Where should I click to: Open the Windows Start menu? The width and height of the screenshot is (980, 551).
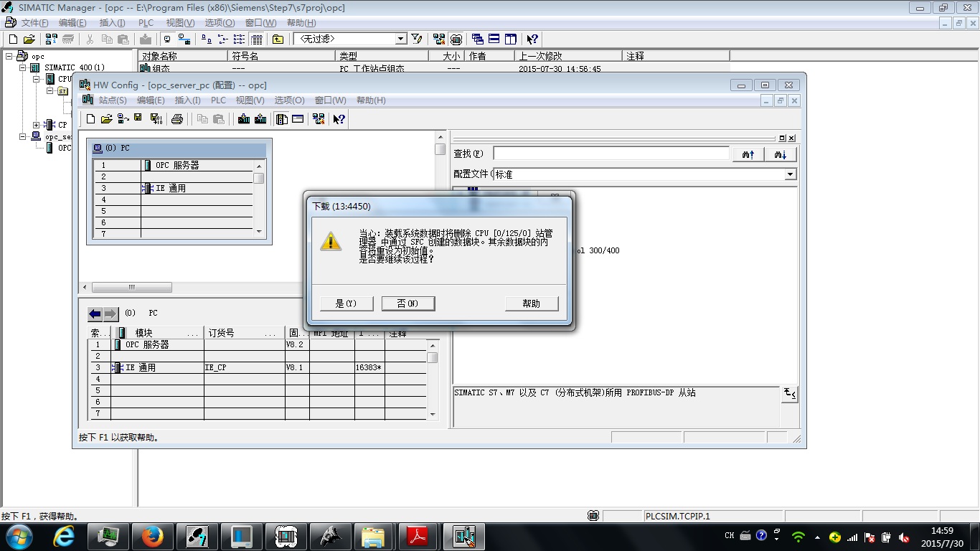tap(19, 536)
